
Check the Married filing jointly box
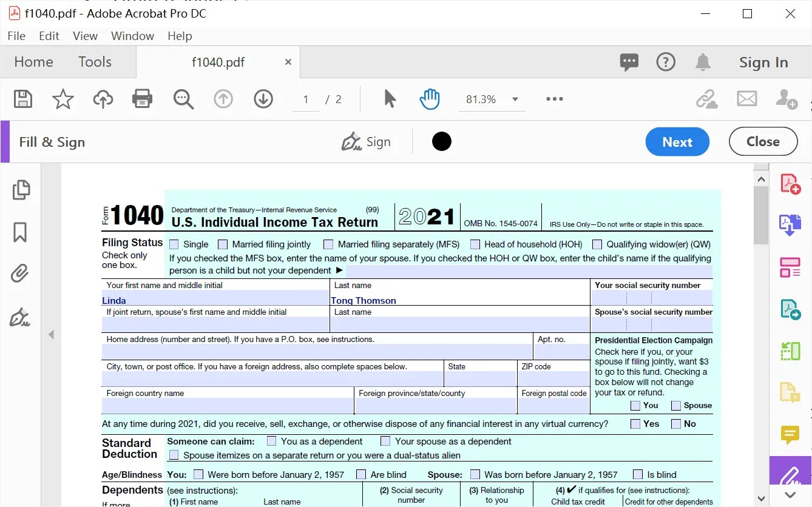(x=223, y=244)
